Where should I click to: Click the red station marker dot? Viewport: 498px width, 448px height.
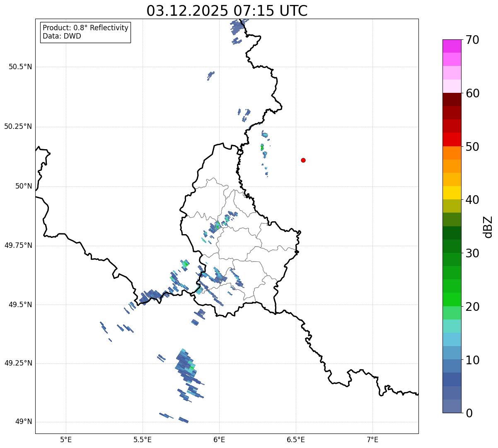coord(303,160)
